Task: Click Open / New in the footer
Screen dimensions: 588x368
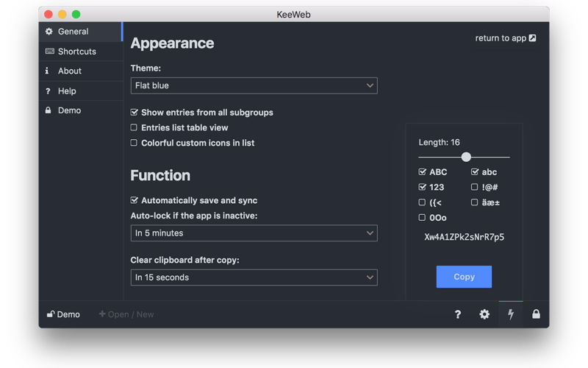Action: point(126,314)
